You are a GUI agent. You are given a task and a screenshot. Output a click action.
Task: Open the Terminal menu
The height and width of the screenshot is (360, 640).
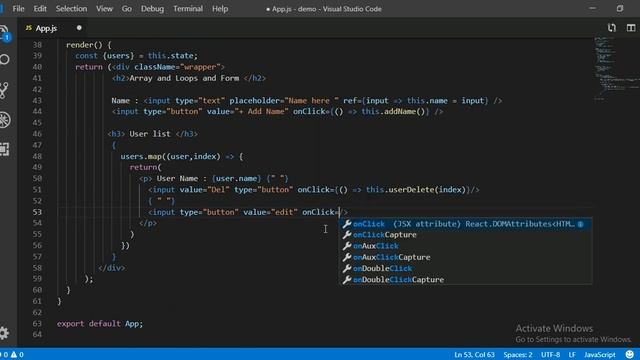188,9
